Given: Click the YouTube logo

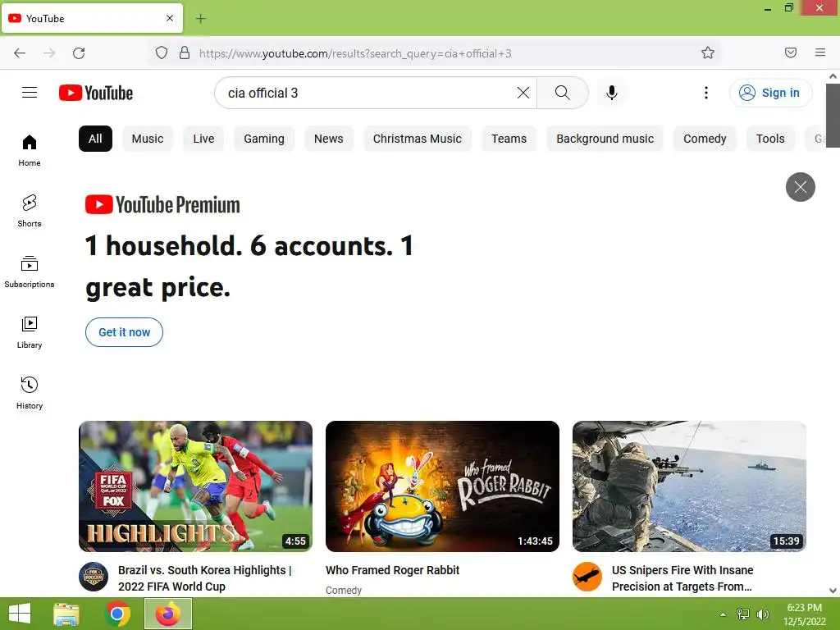Looking at the screenshot, I should 96,93.
